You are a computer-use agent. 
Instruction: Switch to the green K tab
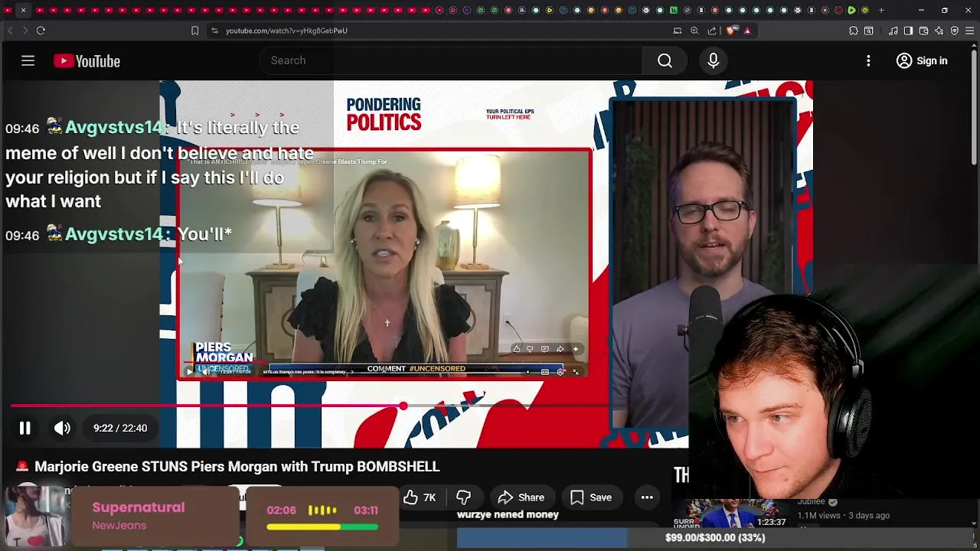[673, 10]
